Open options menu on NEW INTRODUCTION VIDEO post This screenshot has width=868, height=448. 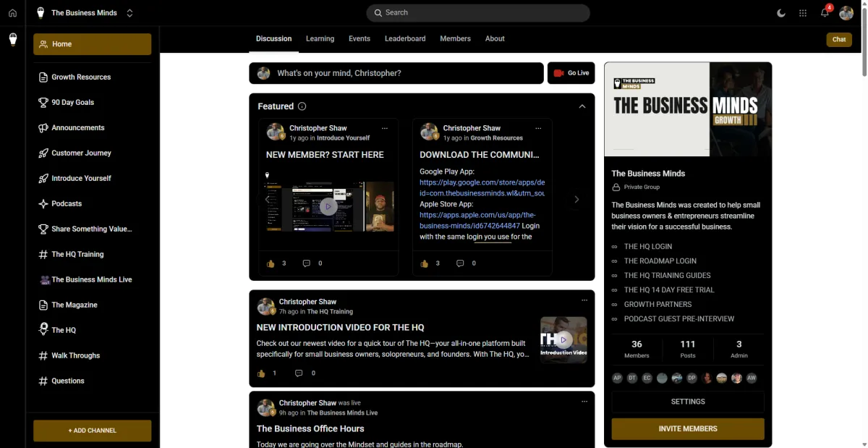[x=584, y=300]
